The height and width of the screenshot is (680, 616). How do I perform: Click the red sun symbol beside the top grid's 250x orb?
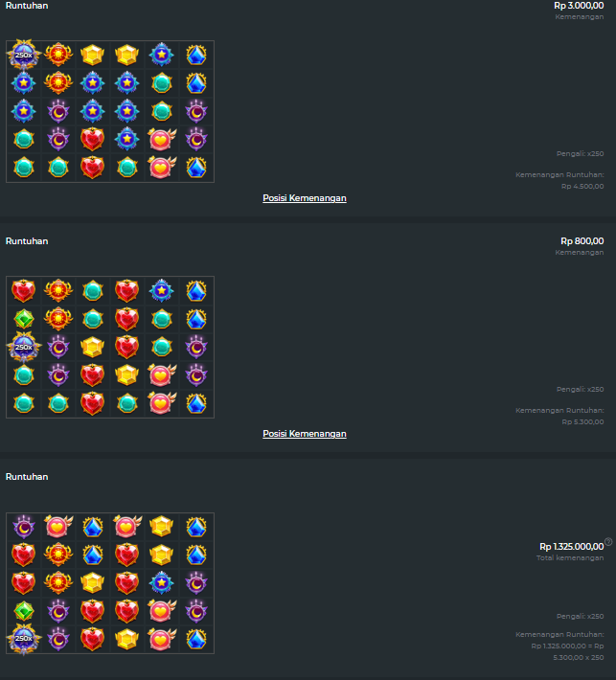(x=57, y=55)
